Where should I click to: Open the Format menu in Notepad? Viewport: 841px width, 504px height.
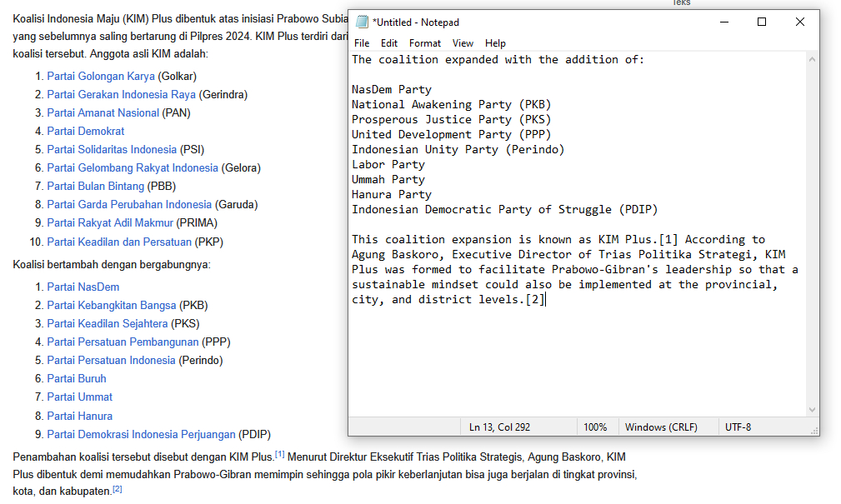[425, 43]
